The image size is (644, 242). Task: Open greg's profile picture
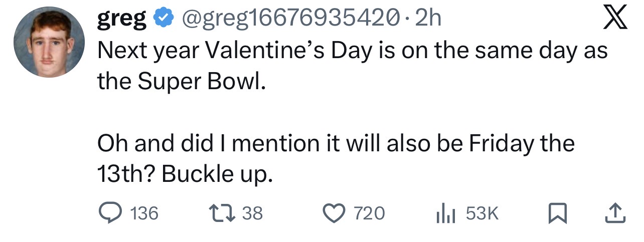pos(49,42)
